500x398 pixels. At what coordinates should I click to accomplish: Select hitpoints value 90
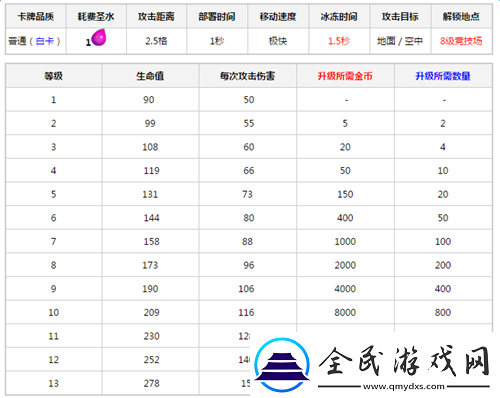click(x=149, y=100)
